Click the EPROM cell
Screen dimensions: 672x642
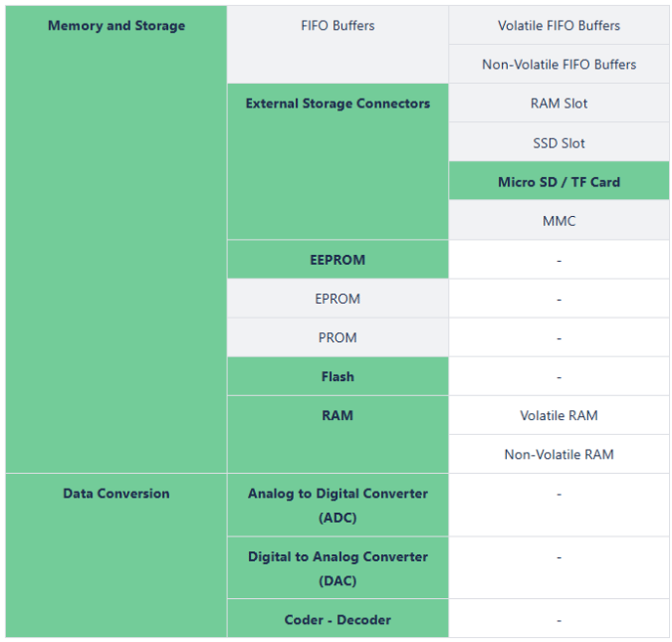pyautogui.click(x=337, y=299)
